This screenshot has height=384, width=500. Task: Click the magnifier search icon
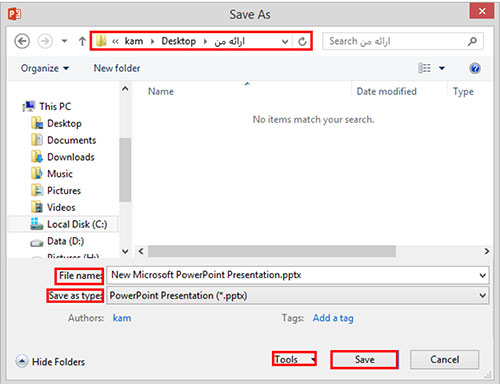(x=472, y=41)
